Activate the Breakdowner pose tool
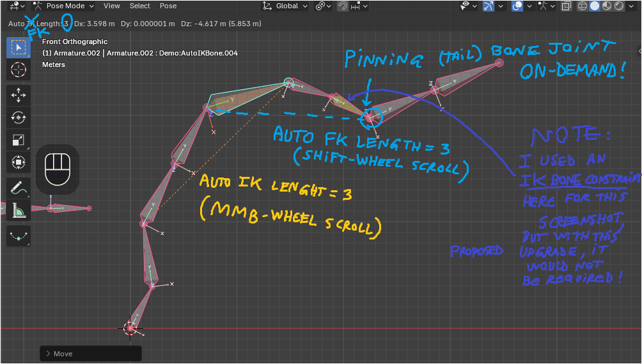642x364 pixels. pos(19,236)
